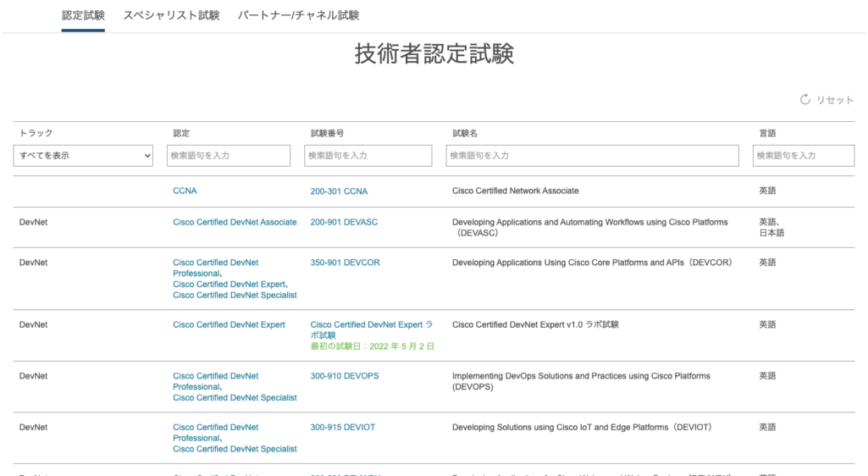Click the Implementing DevOps Solutions exam name
The image size is (868, 476).
point(581,381)
